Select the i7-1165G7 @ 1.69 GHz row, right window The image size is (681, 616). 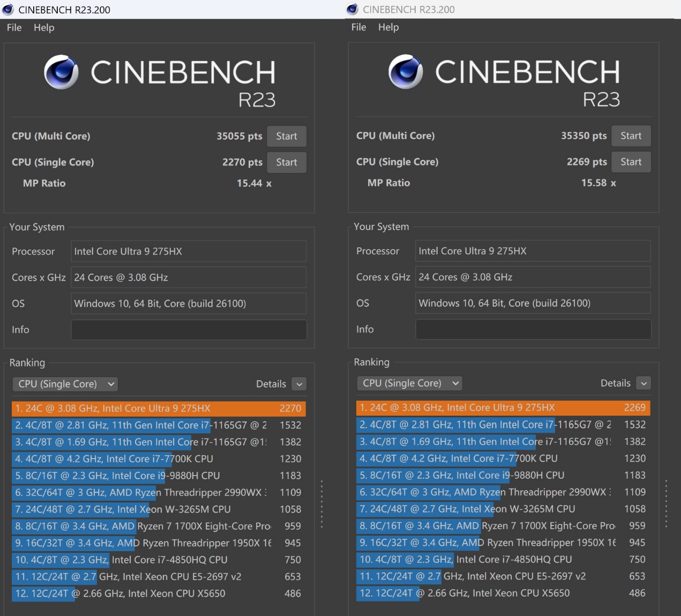click(503, 441)
